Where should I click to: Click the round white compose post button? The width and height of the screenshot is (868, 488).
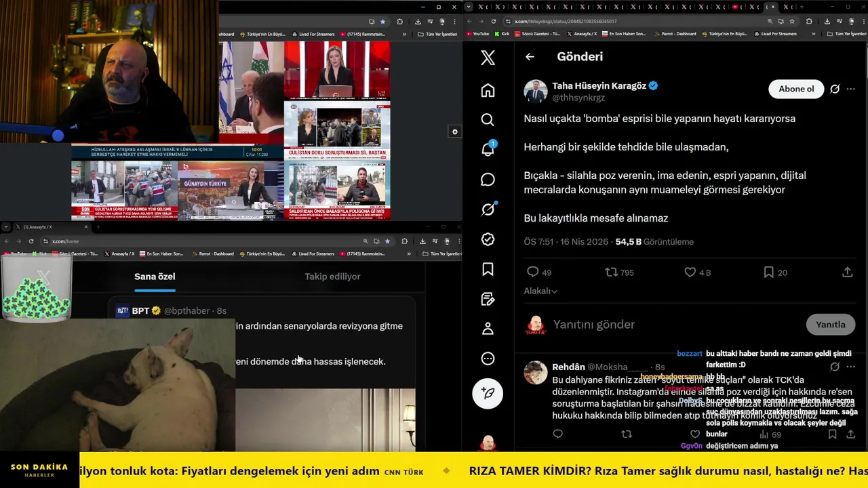[488, 392]
